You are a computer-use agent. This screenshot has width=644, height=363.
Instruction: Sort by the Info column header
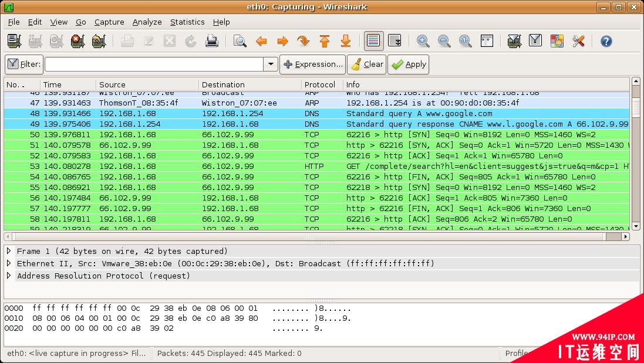coord(486,84)
